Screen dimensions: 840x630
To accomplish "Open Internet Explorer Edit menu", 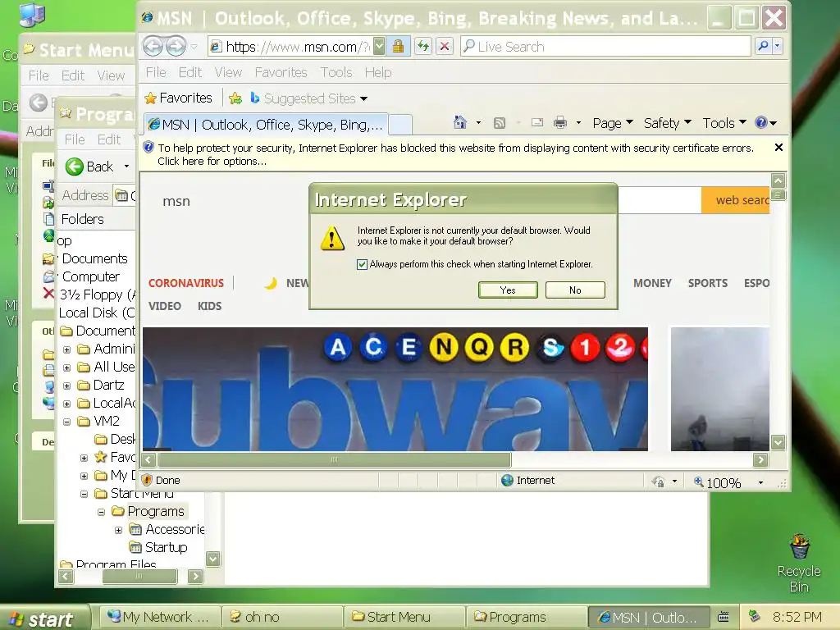I will [190, 72].
